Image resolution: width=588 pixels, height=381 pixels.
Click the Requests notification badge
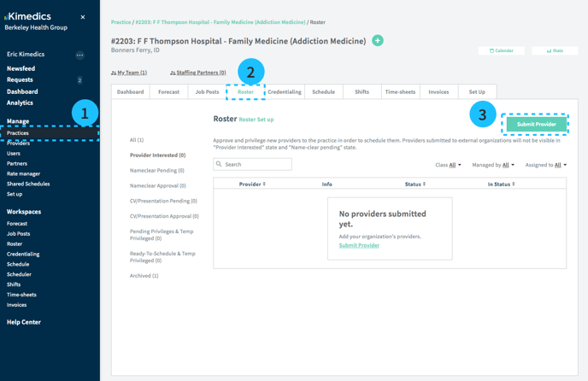(79, 80)
